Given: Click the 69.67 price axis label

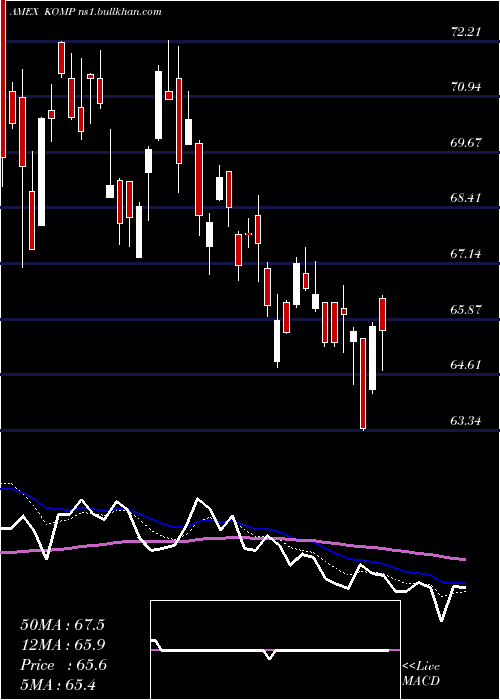Looking at the screenshot, I should 466,143.
